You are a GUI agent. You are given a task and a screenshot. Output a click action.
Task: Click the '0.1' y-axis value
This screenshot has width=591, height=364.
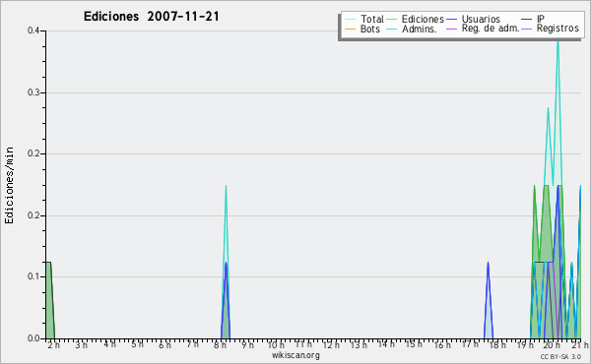(x=33, y=276)
